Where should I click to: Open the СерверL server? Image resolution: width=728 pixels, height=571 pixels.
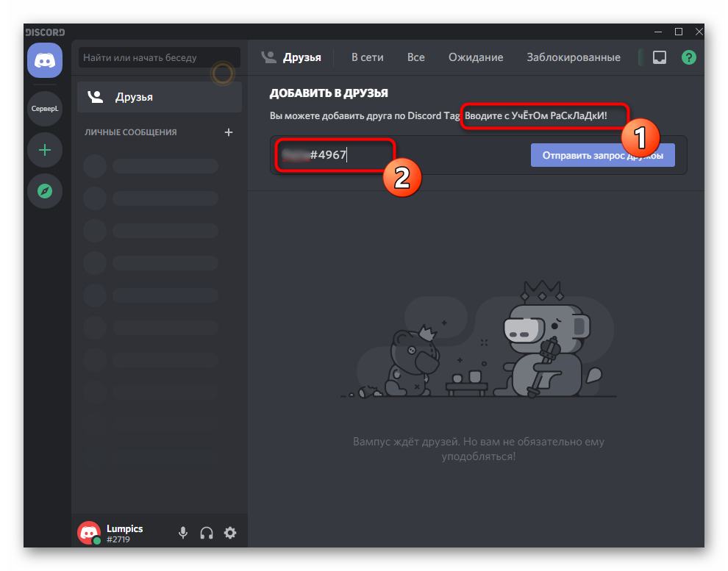(45, 109)
